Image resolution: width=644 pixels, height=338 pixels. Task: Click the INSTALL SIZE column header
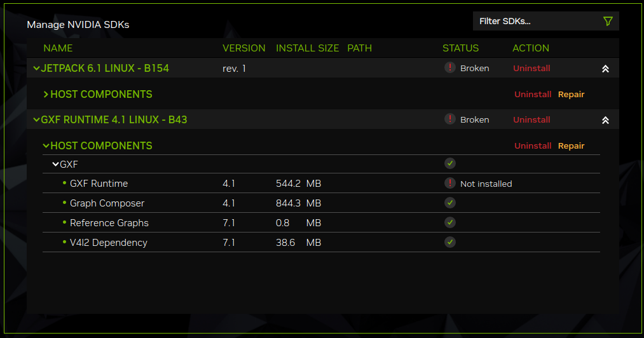pyautogui.click(x=307, y=48)
